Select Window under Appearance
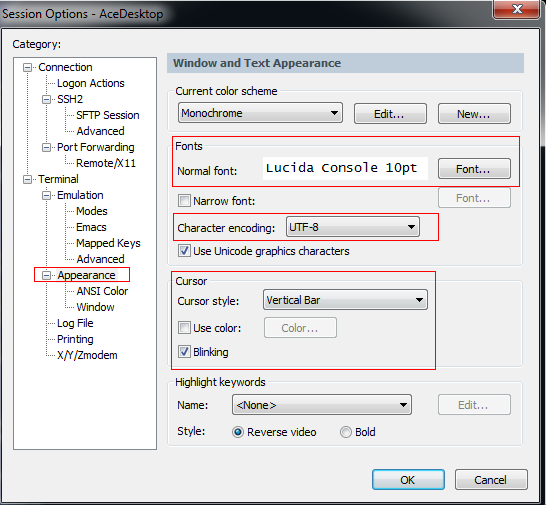 tap(95, 307)
